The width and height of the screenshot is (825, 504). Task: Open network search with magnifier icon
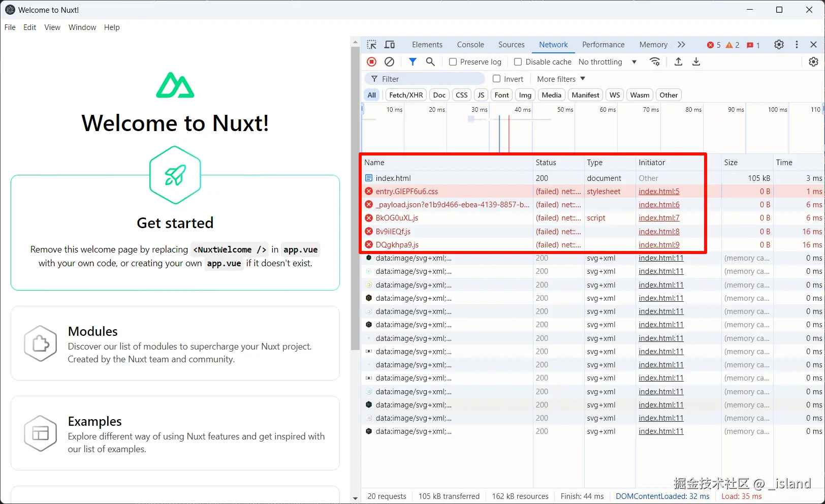point(430,61)
